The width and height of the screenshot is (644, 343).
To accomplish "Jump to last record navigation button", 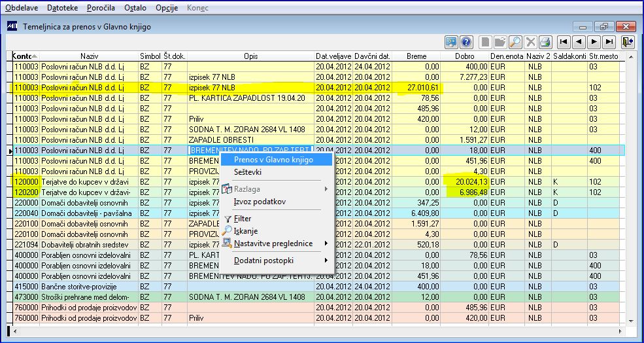I will coord(609,42).
